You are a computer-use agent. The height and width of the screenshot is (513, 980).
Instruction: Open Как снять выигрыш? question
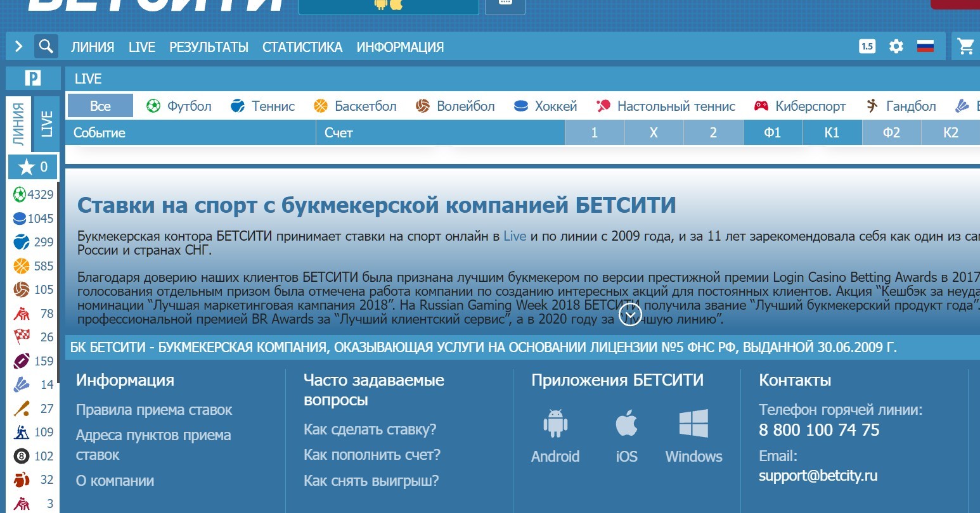tap(371, 481)
